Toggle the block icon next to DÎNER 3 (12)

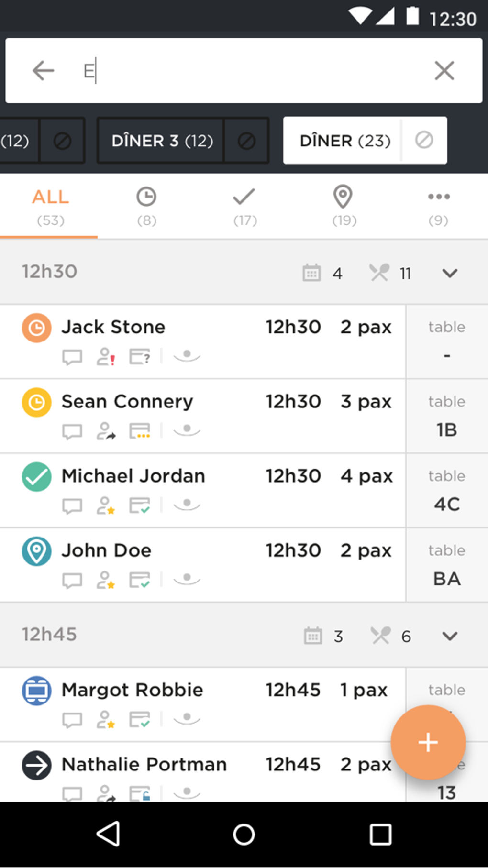click(246, 140)
